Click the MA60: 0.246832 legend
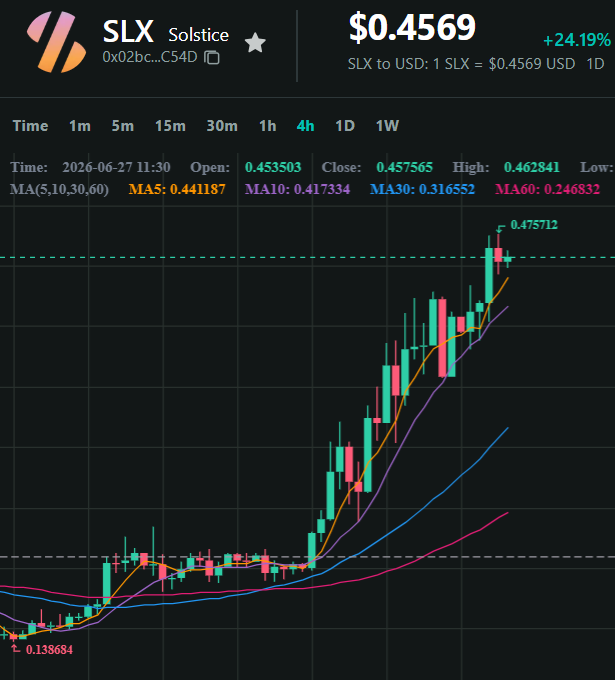 tap(547, 189)
